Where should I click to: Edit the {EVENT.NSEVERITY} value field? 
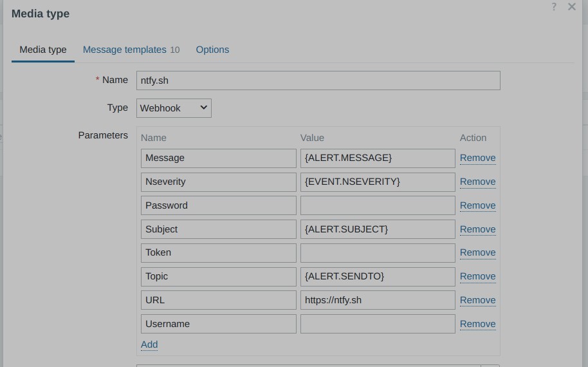(378, 182)
